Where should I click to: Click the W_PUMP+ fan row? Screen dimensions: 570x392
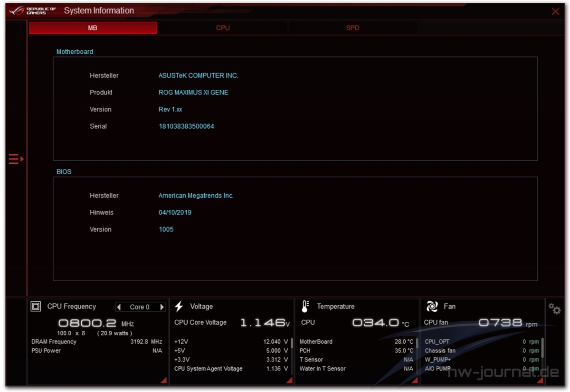pyautogui.click(x=482, y=360)
